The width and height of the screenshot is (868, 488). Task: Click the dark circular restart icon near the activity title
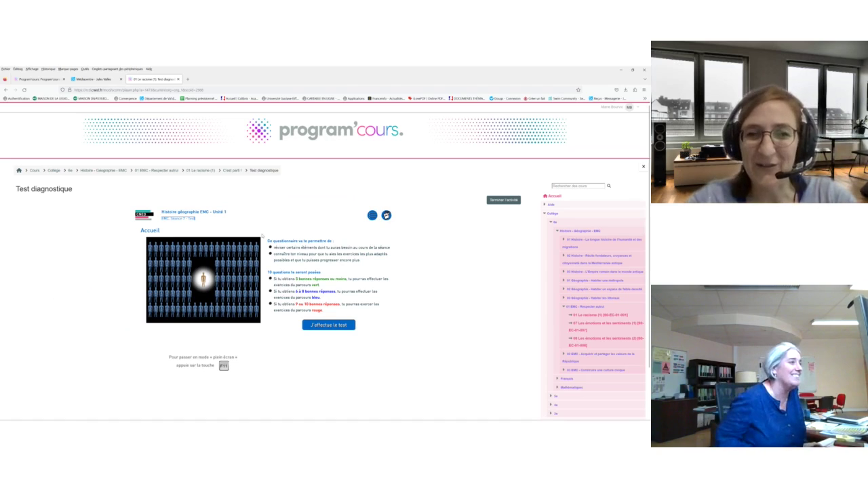coord(386,215)
